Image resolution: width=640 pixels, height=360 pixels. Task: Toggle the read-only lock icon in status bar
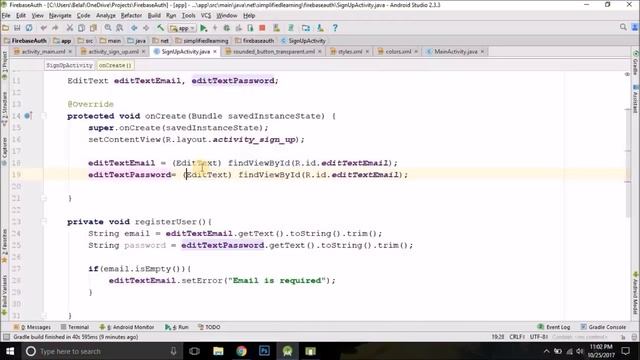tap(623, 337)
